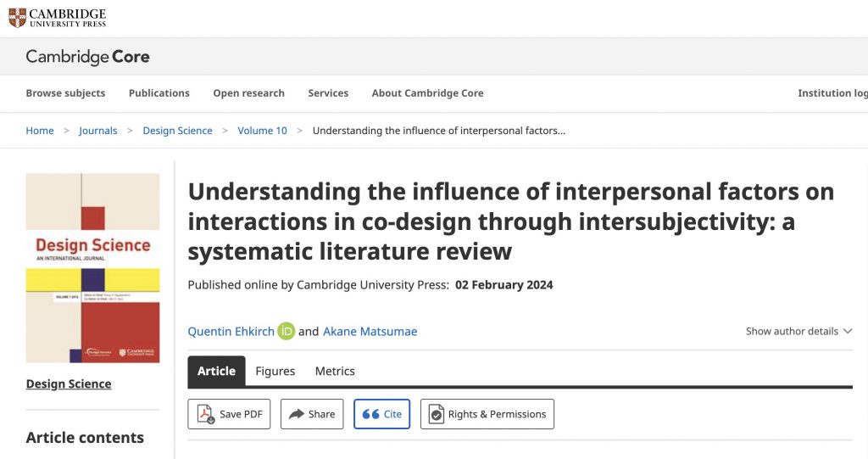868x459 pixels.
Task: Select the Article tab
Action: [x=216, y=372]
